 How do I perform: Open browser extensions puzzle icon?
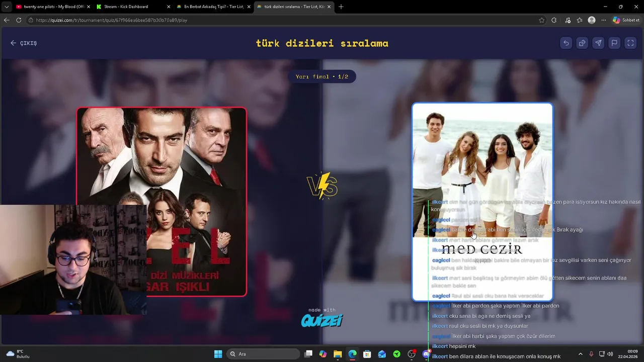(554, 20)
